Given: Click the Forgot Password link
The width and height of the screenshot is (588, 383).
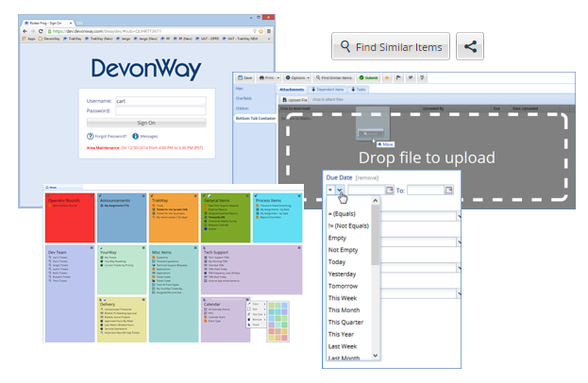Looking at the screenshot, I should (107, 137).
